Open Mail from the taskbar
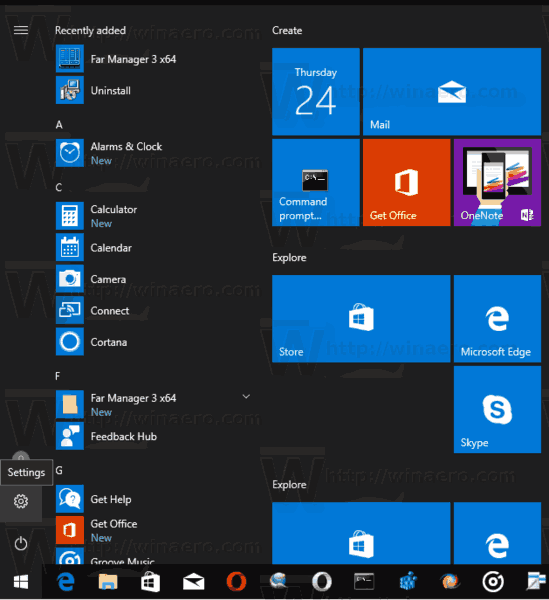Image resolution: width=549 pixels, height=600 pixels. [x=193, y=582]
